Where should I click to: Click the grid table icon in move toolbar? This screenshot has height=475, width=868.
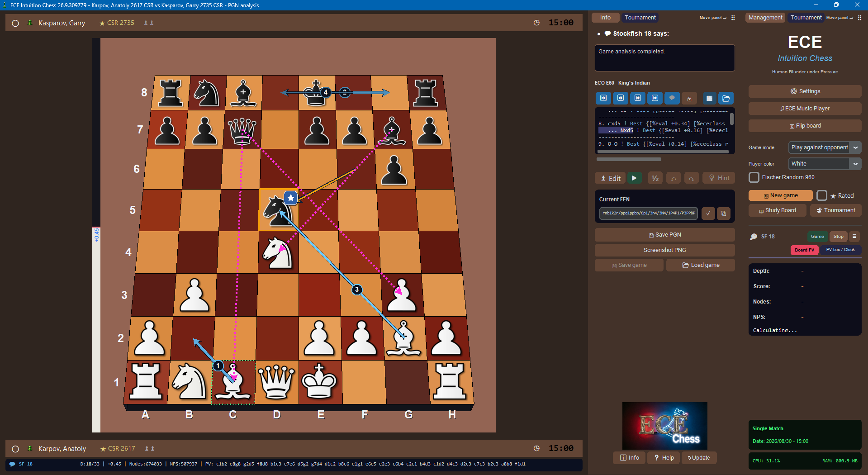click(709, 98)
